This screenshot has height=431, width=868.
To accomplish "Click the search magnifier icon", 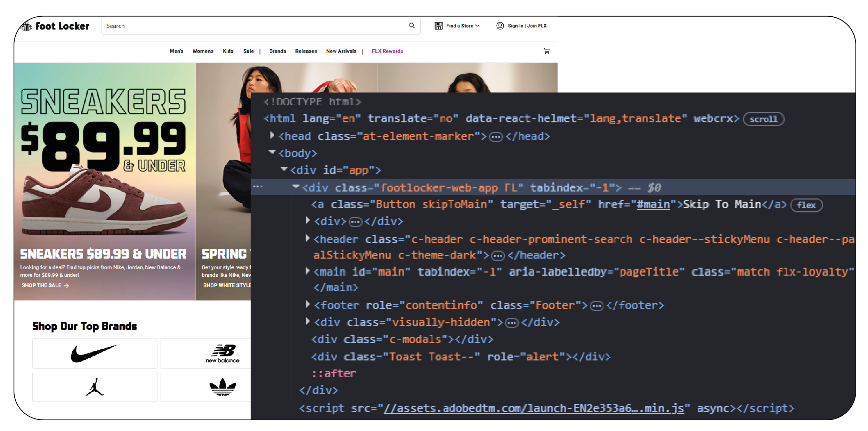I will tap(412, 26).
